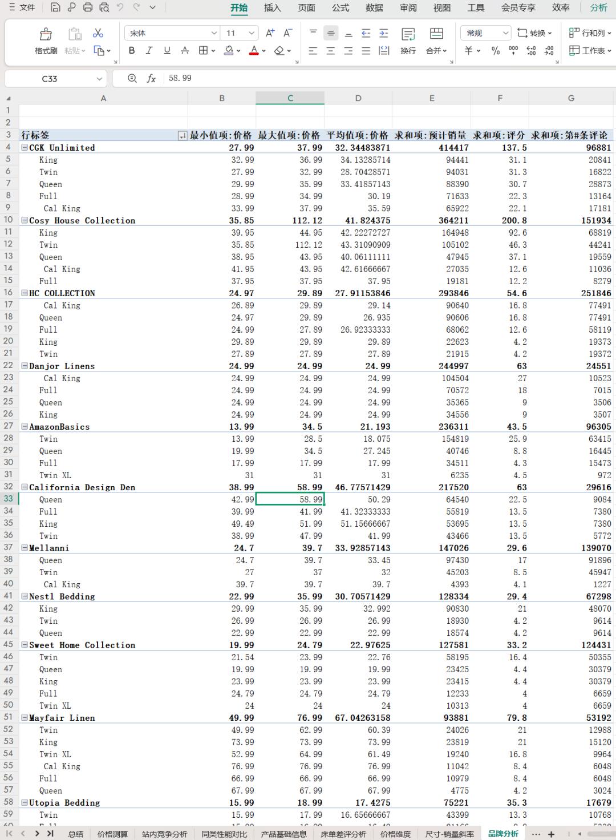
Task: Select the Format Painter (格式刷) tool
Action: [x=46, y=41]
